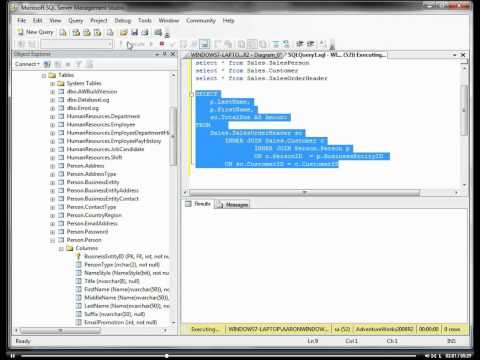Click the query editor horizontal scrollbar
This screenshot has width=480, height=360.
point(305,192)
